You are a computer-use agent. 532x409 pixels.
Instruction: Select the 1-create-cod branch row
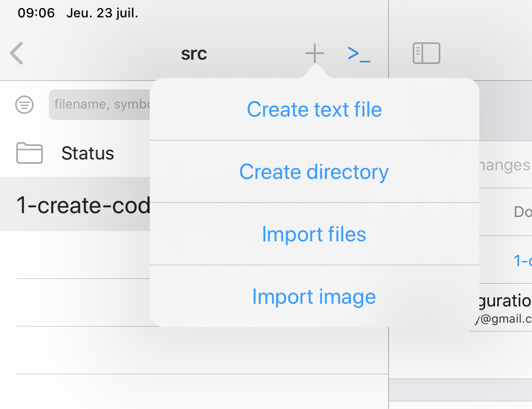pyautogui.click(x=81, y=204)
